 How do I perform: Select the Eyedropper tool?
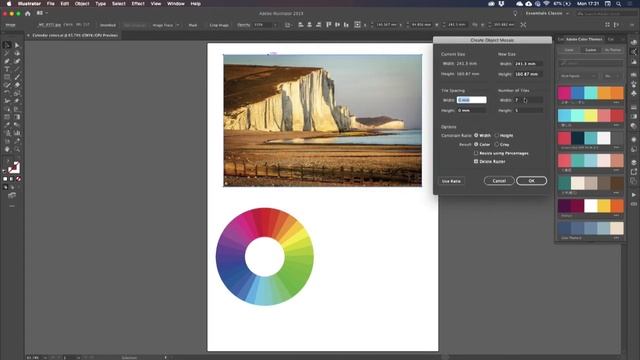pos(7,125)
